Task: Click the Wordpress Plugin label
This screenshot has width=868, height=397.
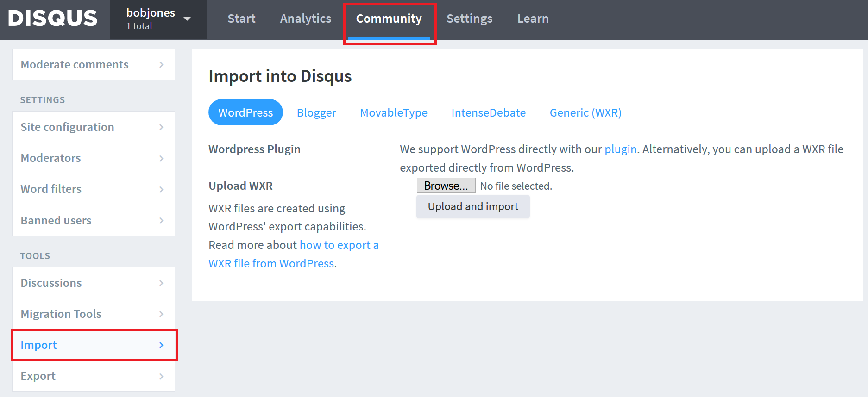Action: (x=254, y=149)
